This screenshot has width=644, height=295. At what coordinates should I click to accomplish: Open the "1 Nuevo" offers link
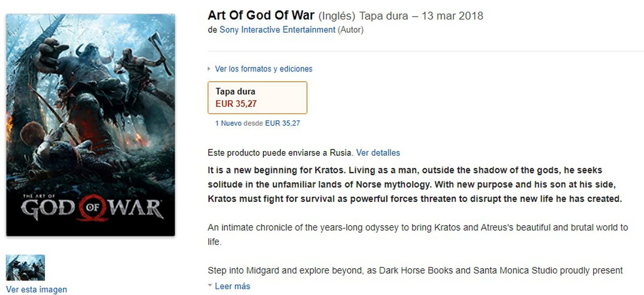tap(228, 123)
